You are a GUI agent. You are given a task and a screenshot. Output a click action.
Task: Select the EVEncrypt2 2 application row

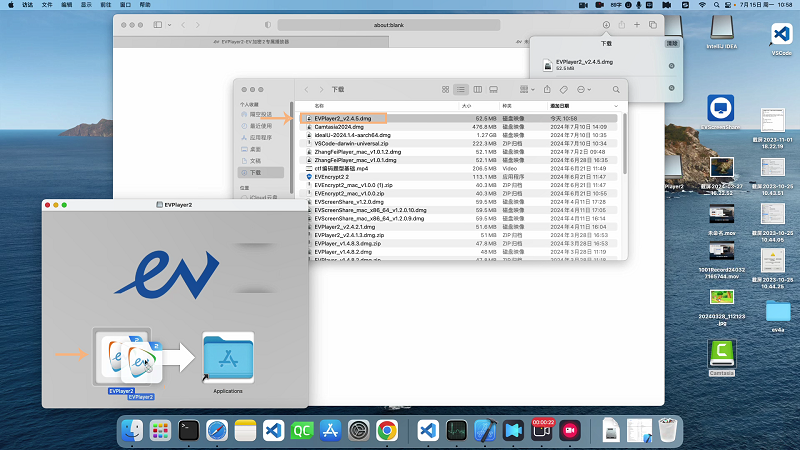click(x=459, y=177)
